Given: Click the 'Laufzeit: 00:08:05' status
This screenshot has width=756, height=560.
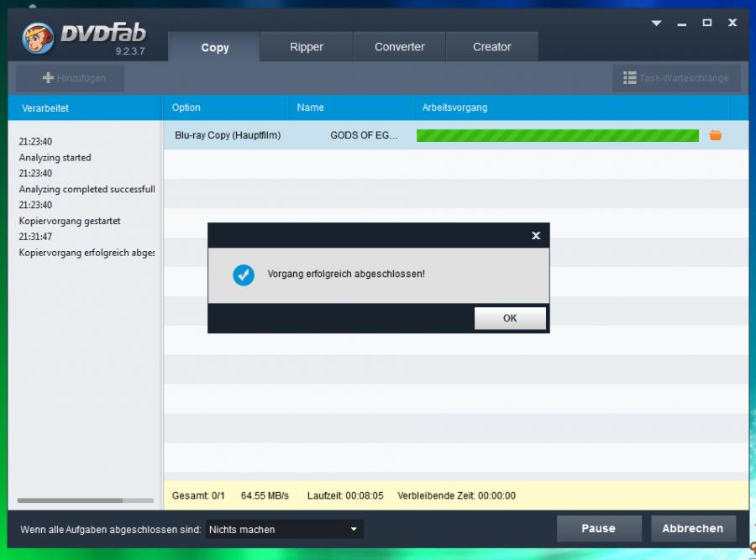Looking at the screenshot, I should click(x=345, y=496).
